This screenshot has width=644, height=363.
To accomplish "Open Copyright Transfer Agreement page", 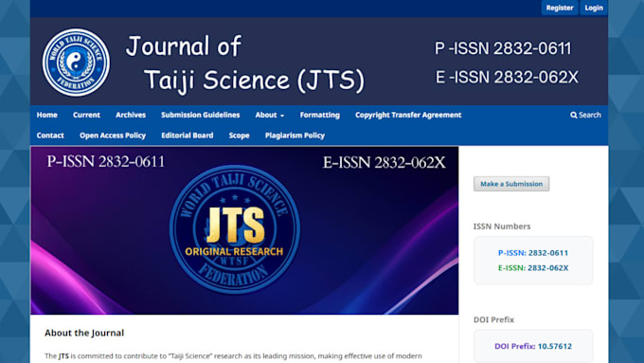I will 408,115.
